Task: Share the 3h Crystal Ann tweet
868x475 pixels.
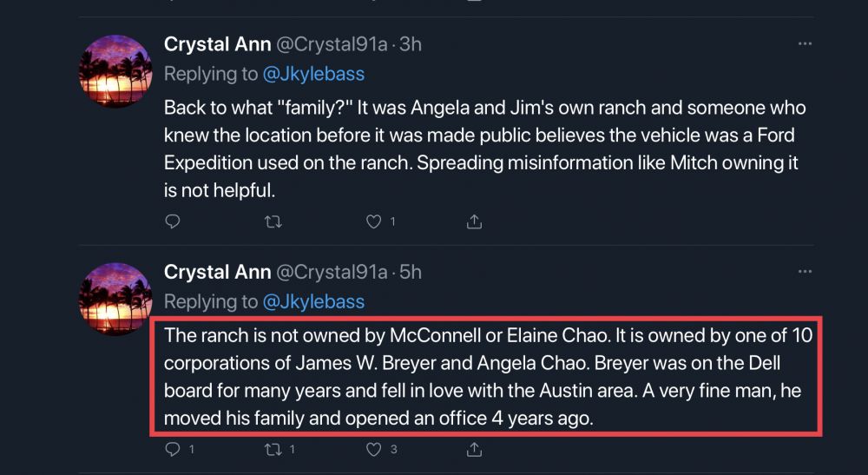Action: click(474, 221)
